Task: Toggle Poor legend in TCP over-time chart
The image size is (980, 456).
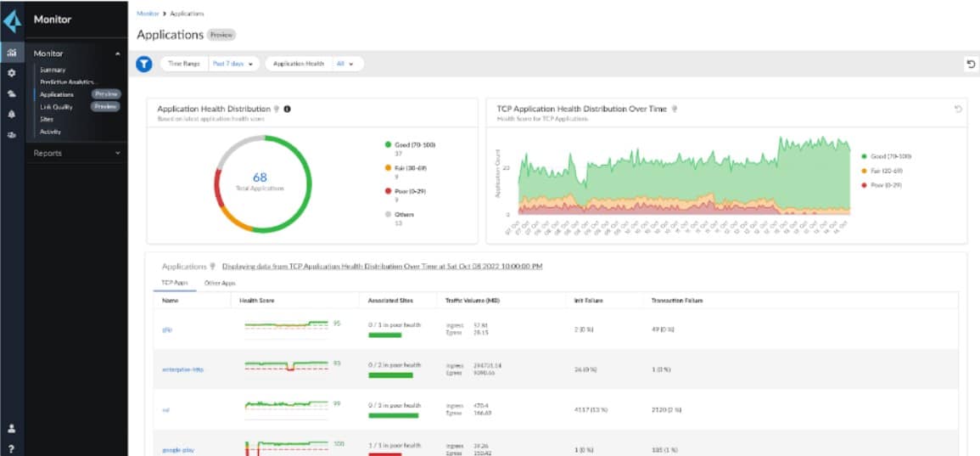Action: [x=882, y=185]
